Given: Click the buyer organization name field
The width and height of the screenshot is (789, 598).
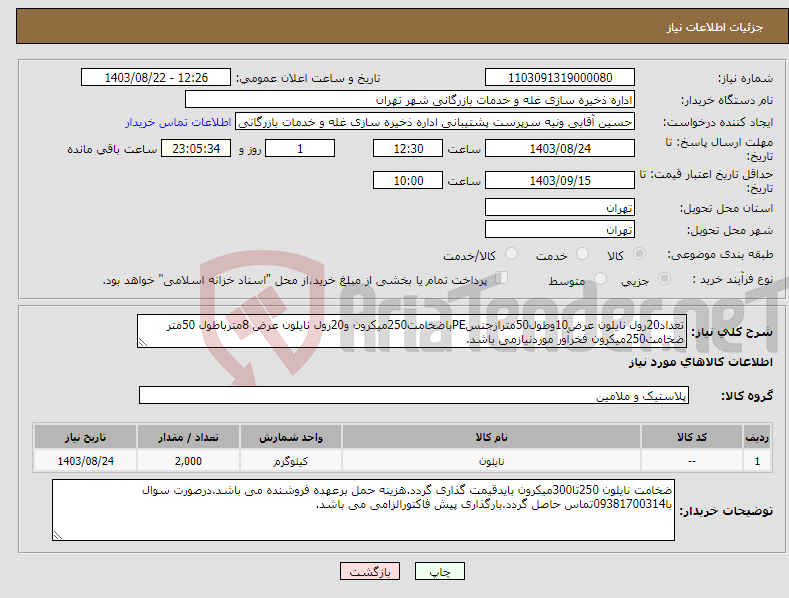Looking at the screenshot, I should click(x=410, y=100).
